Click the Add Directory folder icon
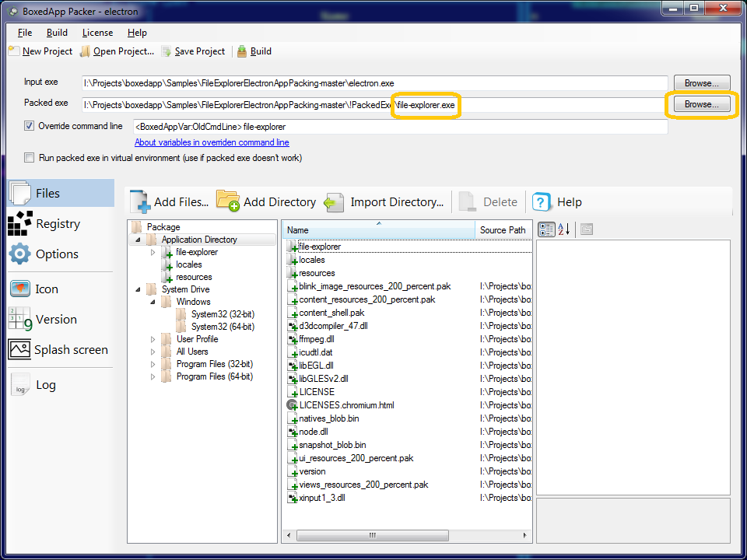 tap(228, 201)
